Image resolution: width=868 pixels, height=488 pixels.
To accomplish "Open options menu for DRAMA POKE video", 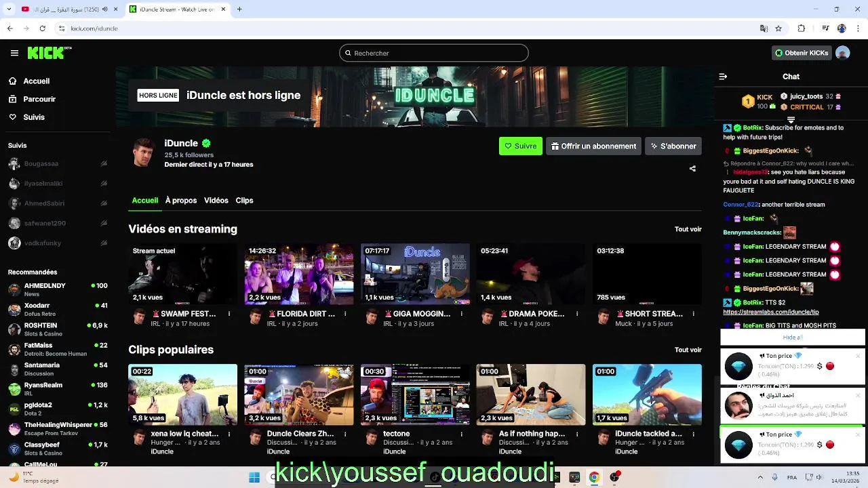I will 577,314.
